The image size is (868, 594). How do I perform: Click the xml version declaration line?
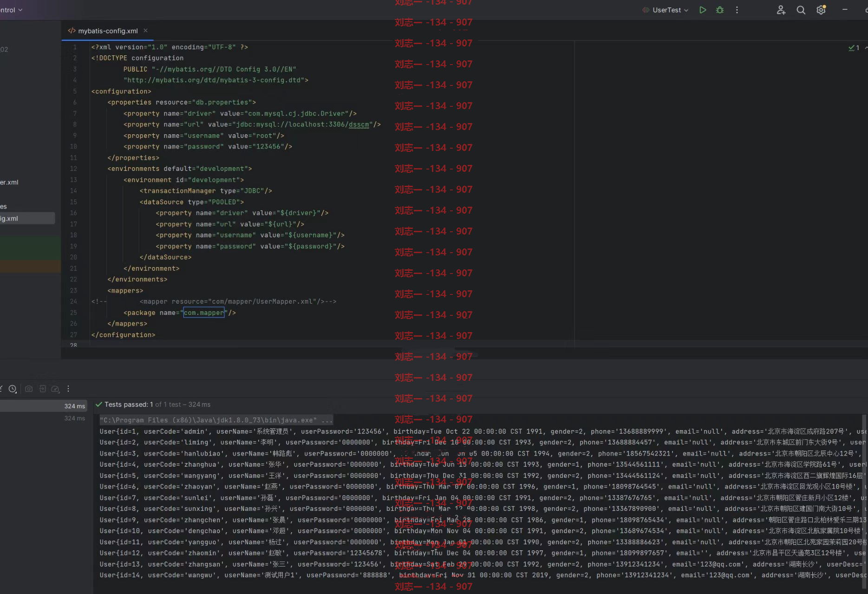(x=170, y=47)
